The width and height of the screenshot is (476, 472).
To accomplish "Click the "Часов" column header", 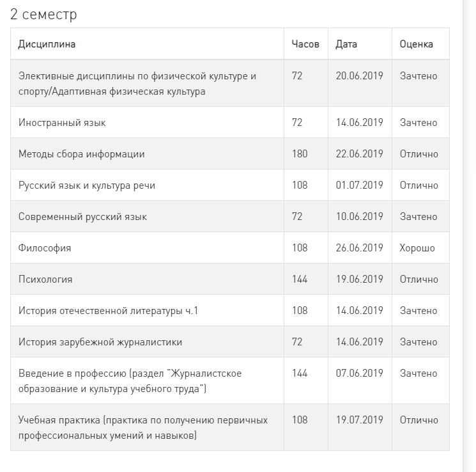I will click(x=305, y=44).
